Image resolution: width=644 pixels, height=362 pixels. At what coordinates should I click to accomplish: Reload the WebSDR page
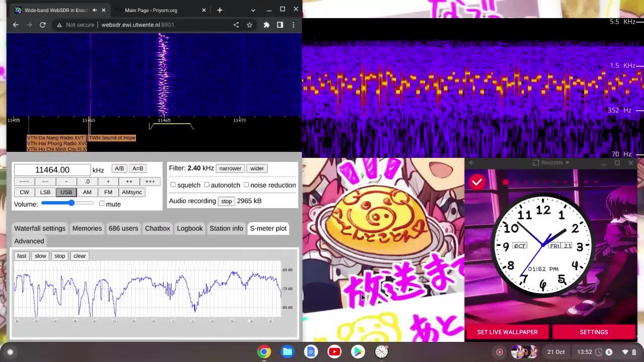43,25
